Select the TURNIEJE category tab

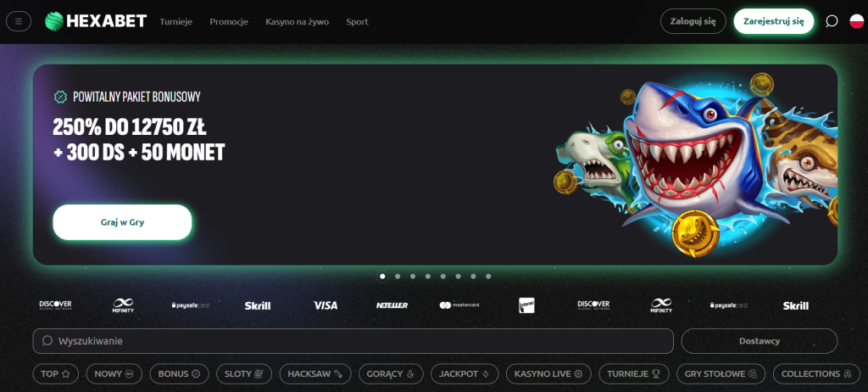point(634,373)
